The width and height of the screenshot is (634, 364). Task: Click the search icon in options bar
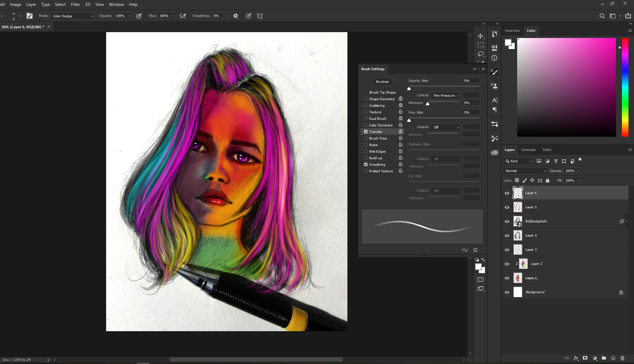coord(602,16)
